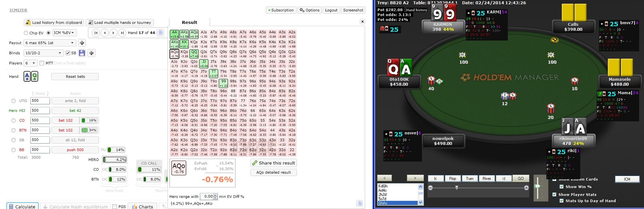Open the ICM %EV dropdown

[x=64, y=33]
